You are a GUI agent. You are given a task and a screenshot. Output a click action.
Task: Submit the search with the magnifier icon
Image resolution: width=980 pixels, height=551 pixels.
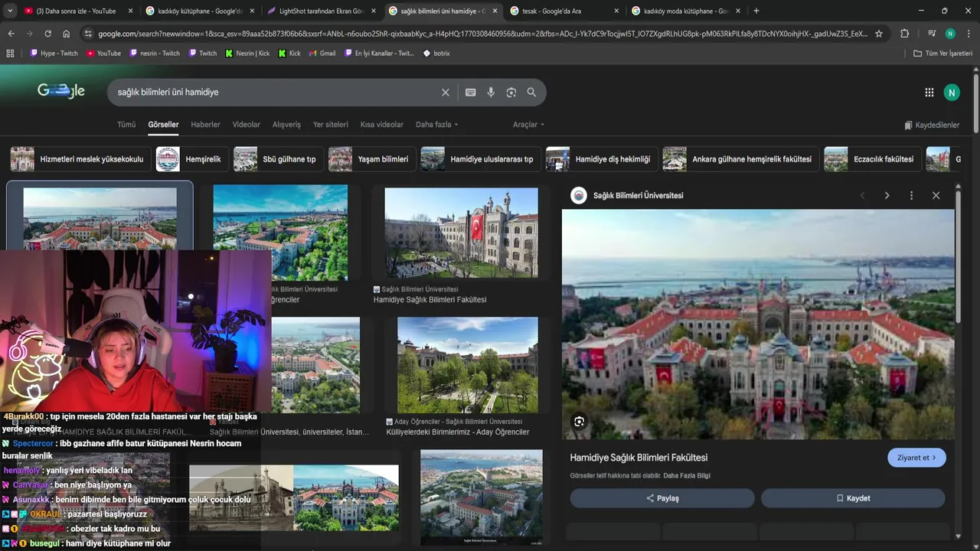pyautogui.click(x=531, y=93)
